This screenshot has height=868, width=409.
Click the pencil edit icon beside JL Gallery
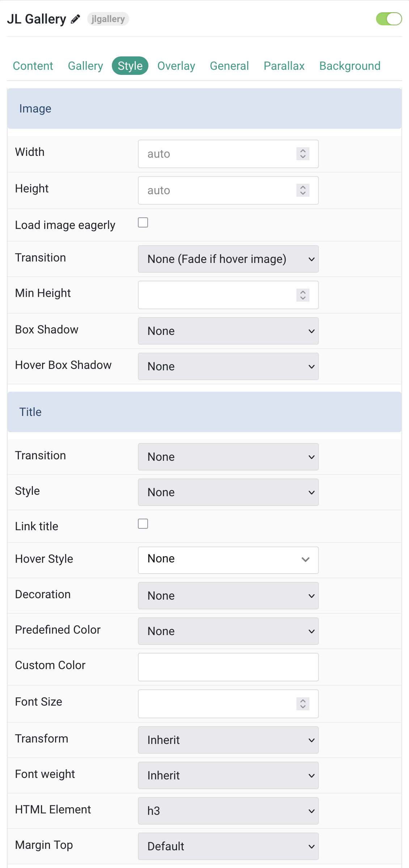coord(75,19)
